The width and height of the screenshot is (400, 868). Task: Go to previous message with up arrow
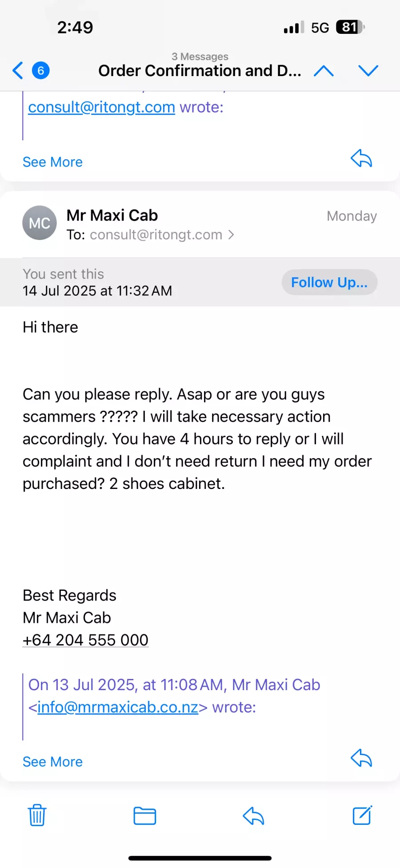tap(324, 71)
